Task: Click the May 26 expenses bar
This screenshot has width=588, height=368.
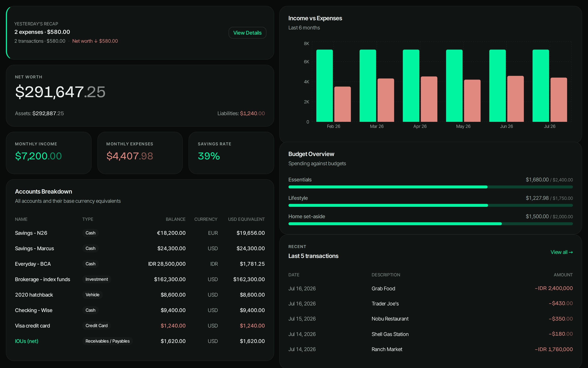Action: click(472, 101)
